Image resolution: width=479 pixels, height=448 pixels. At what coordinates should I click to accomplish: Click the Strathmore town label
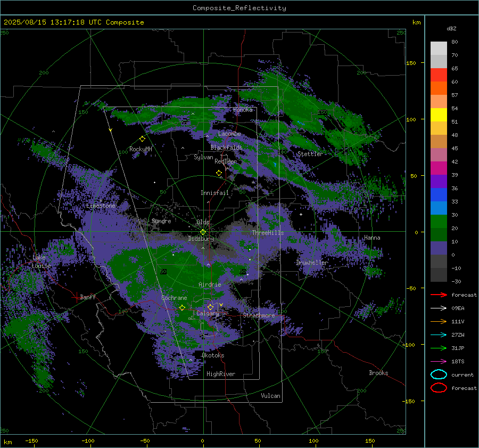(x=259, y=315)
